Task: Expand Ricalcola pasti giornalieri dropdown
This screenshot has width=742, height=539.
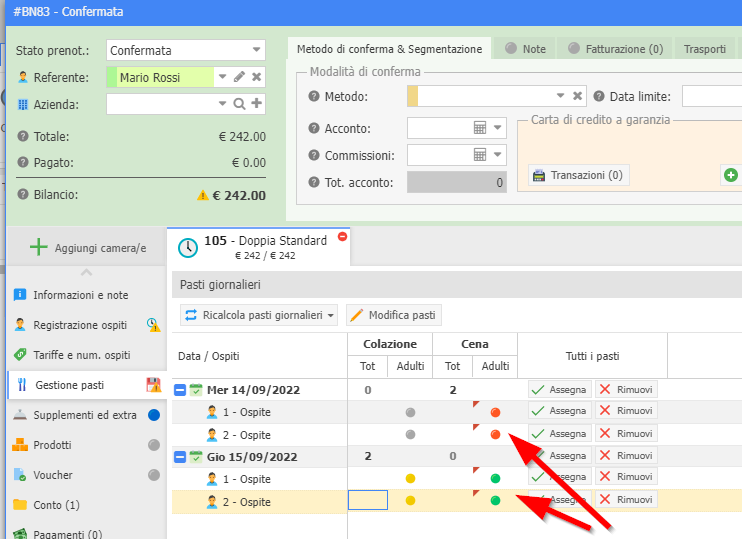Action: click(330, 315)
